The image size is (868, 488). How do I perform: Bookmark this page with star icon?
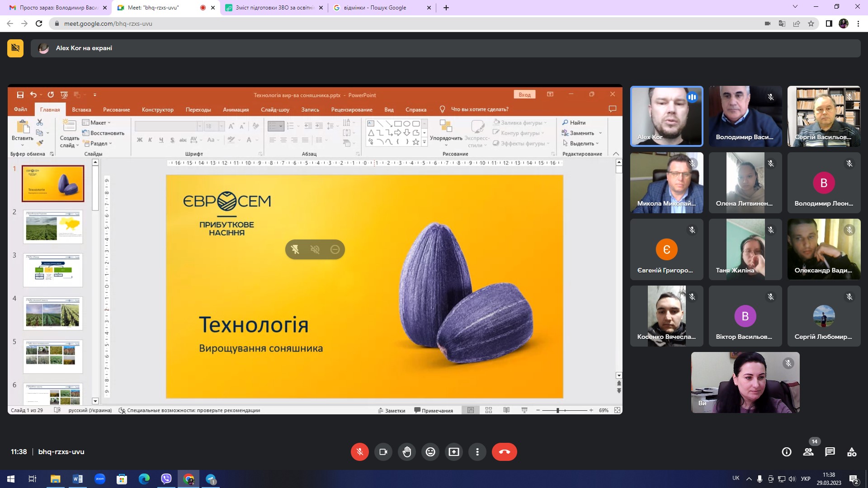pos(811,23)
